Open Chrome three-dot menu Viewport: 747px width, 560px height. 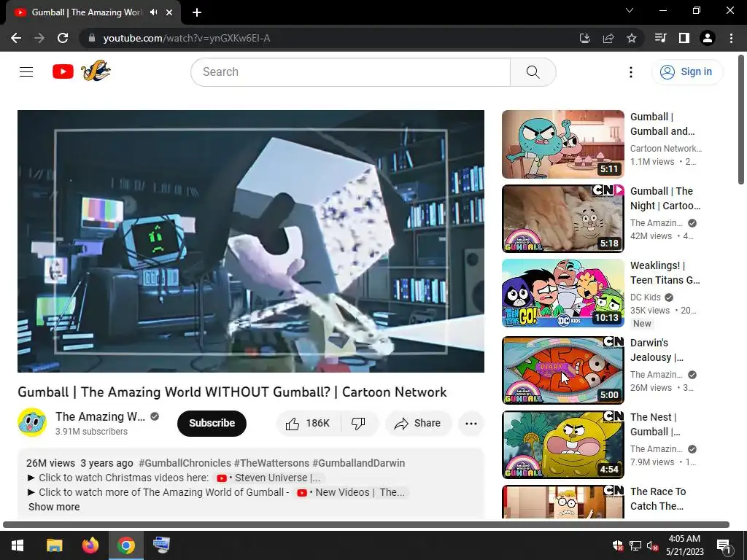pyautogui.click(x=731, y=38)
